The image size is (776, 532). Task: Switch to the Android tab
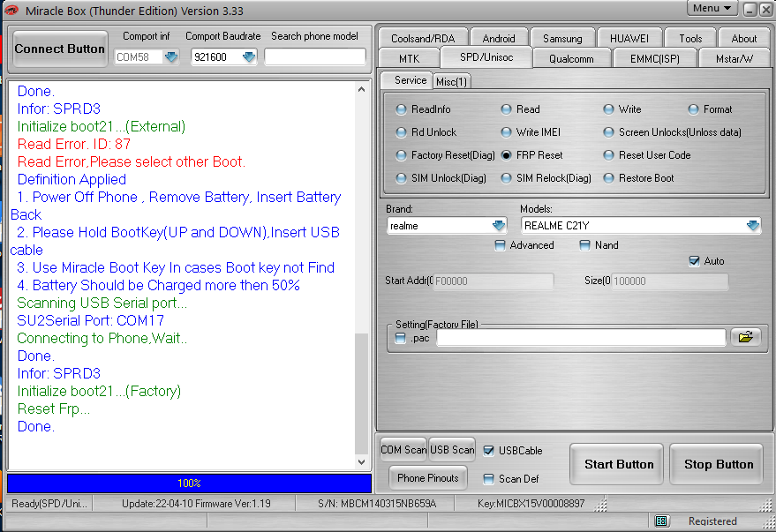point(499,39)
